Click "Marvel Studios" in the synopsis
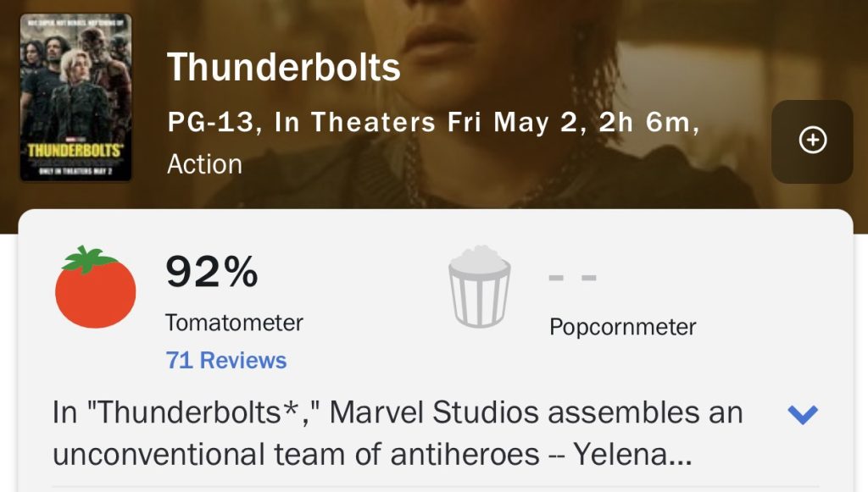This screenshot has height=492, width=868. [434, 413]
